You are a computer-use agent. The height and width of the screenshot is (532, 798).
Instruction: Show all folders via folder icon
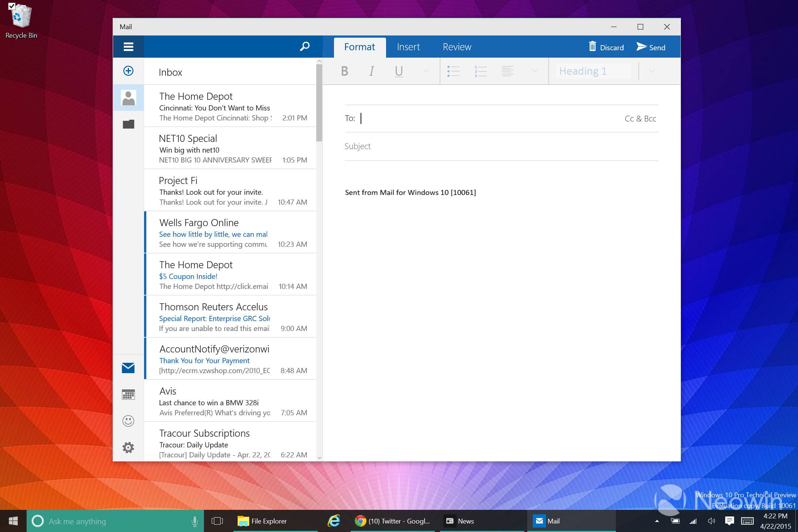tap(128, 124)
